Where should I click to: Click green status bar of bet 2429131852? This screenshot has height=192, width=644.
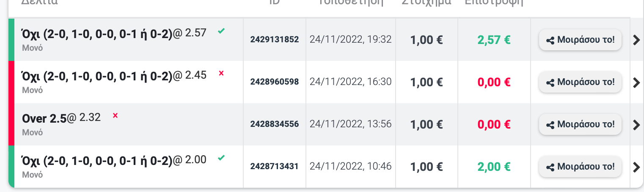click(11, 39)
